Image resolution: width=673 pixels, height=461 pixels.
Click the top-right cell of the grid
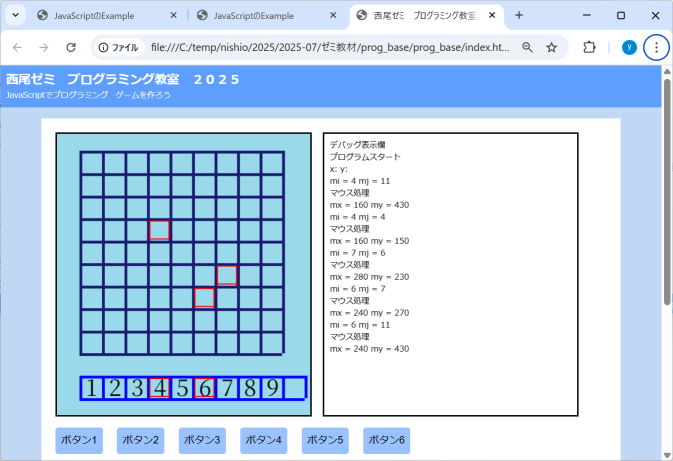(272, 163)
